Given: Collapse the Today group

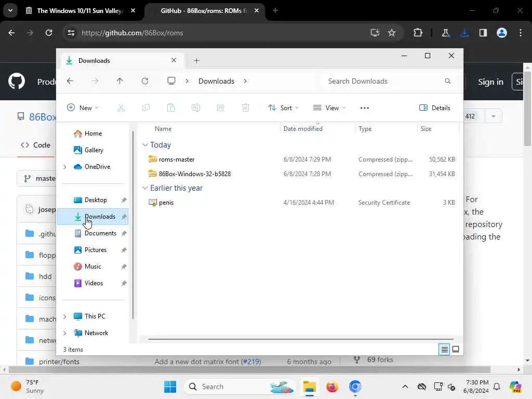Looking at the screenshot, I should [145, 145].
